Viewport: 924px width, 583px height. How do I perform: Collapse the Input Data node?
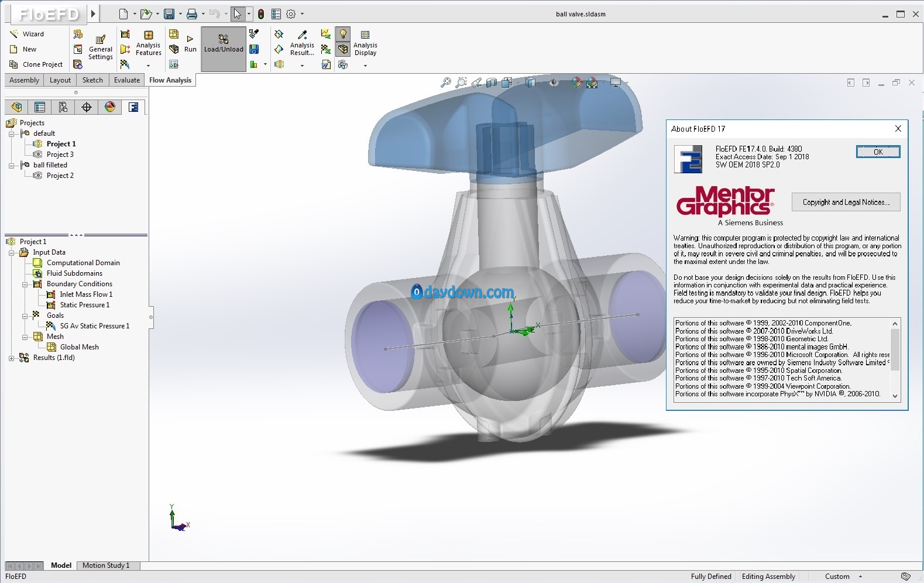click(x=11, y=253)
